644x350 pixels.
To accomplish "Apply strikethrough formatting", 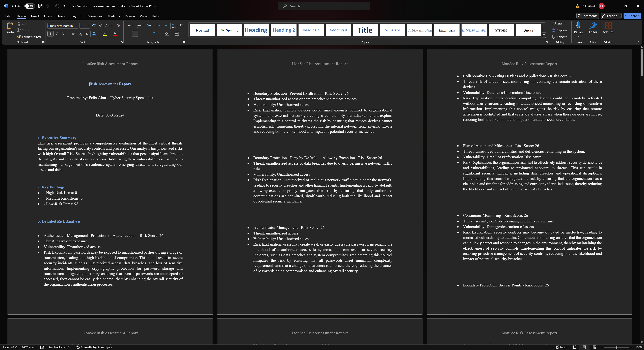I will [x=74, y=34].
